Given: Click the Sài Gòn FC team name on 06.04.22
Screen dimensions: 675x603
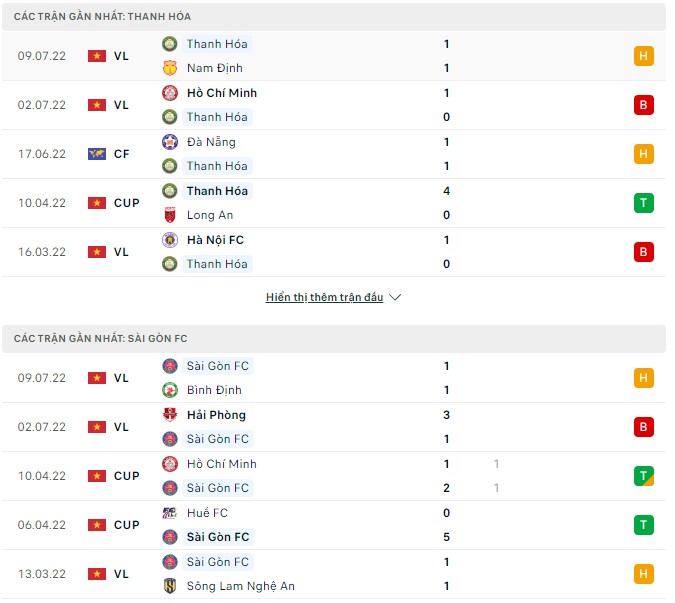Looking at the screenshot, I should click(218, 537).
